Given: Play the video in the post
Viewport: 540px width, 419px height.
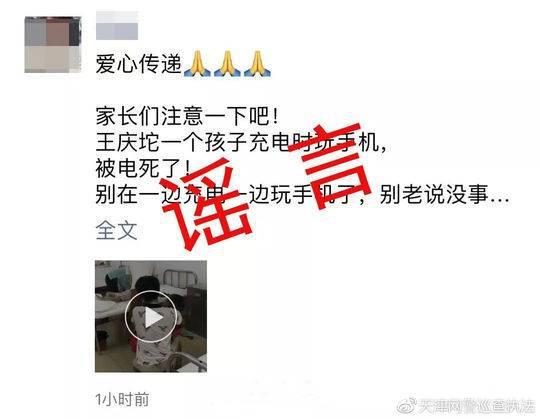Looking at the screenshot, I should click(150, 316).
